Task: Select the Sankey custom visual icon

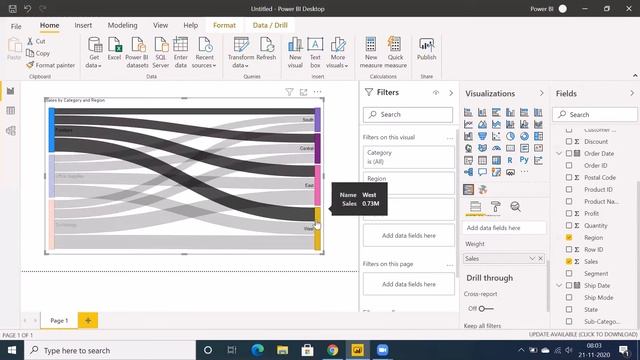Action: pos(468,189)
